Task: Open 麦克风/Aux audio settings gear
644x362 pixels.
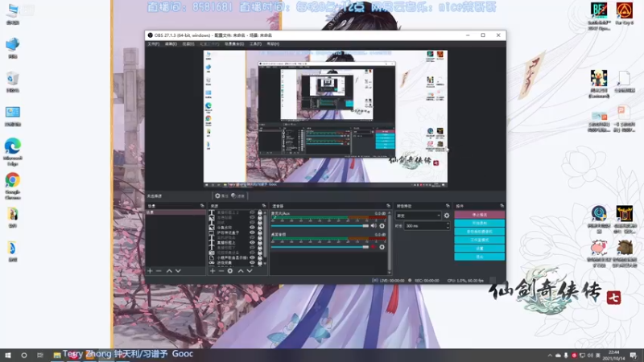Action: [x=382, y=226]
